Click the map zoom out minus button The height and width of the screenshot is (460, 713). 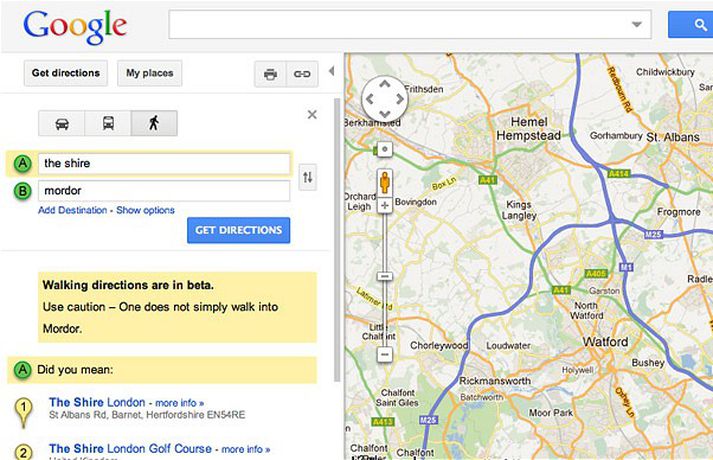pos(385,354)
